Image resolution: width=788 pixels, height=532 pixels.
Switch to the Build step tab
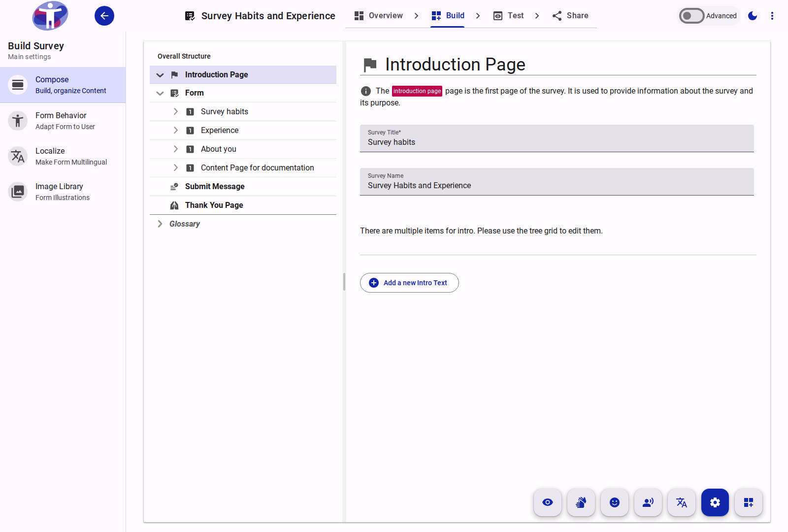click(x=448, y=16)
